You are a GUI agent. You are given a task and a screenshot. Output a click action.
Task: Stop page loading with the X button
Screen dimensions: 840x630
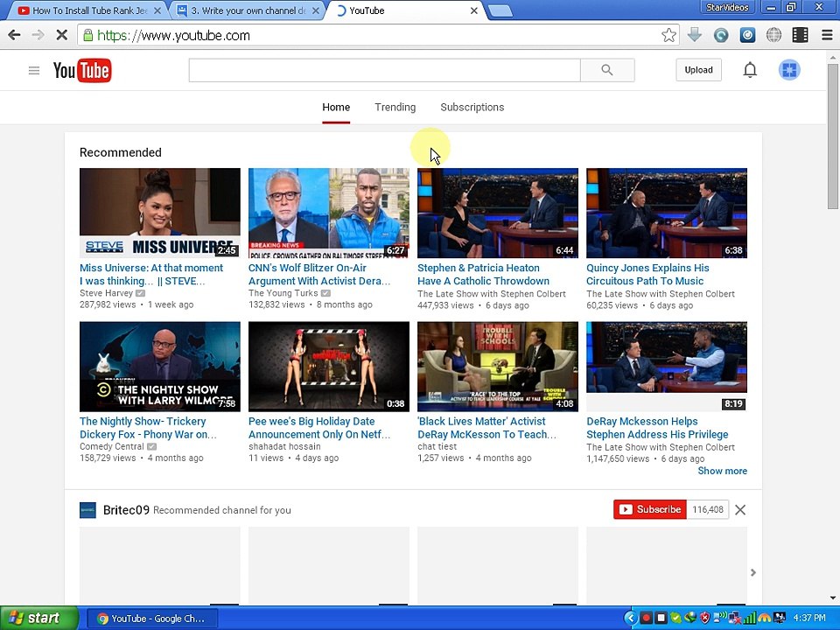(61, 35)
